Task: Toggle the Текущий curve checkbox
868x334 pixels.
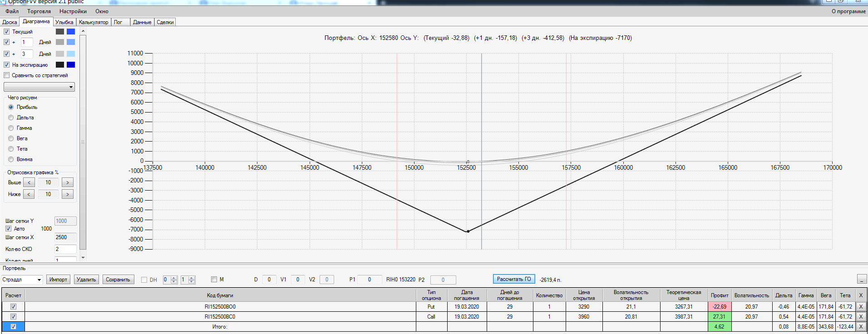Action: point(7,32)
